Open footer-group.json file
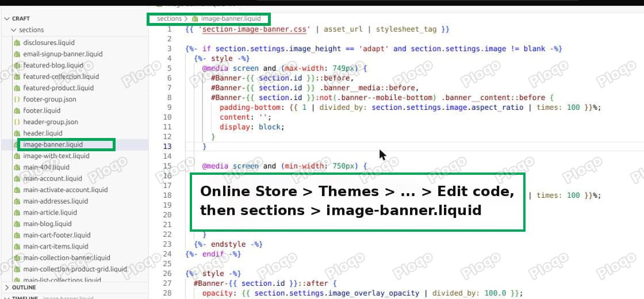 (x=49, y=99)
